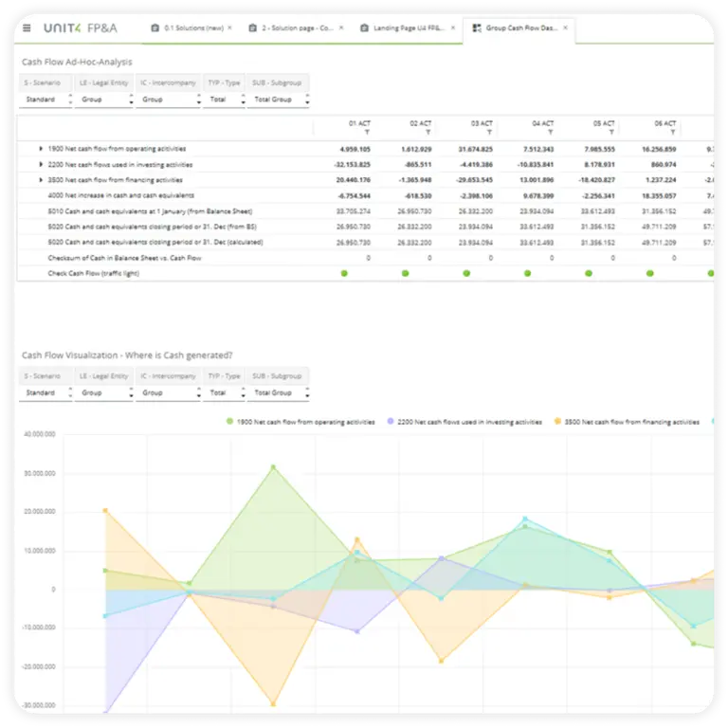This screenshot has width=728, height=728.
Task: Open Subgroup dropdown in Visualization section
Action: (x=278, y=392)
